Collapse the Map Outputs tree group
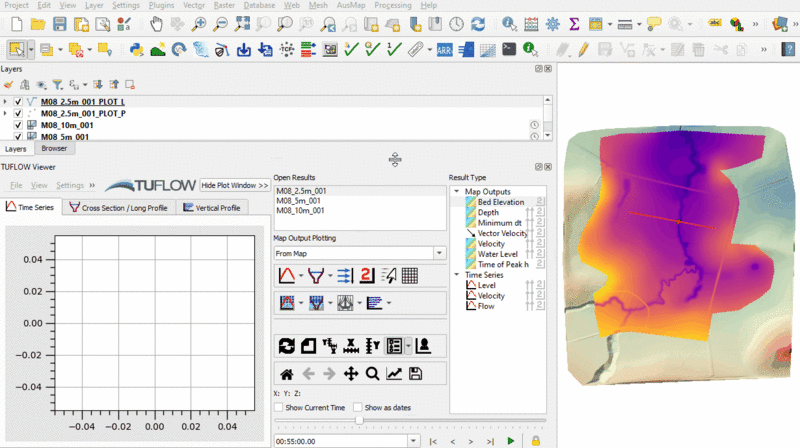The height and width of the screenshot is (448, 800). pos(457,192)
